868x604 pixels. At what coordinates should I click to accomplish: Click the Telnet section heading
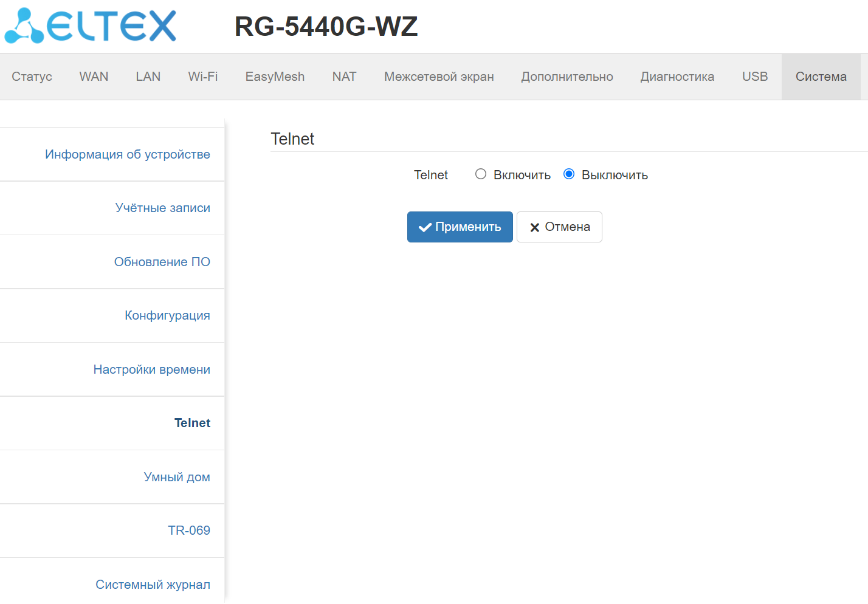pyautogui.click(x=292, y=139)
